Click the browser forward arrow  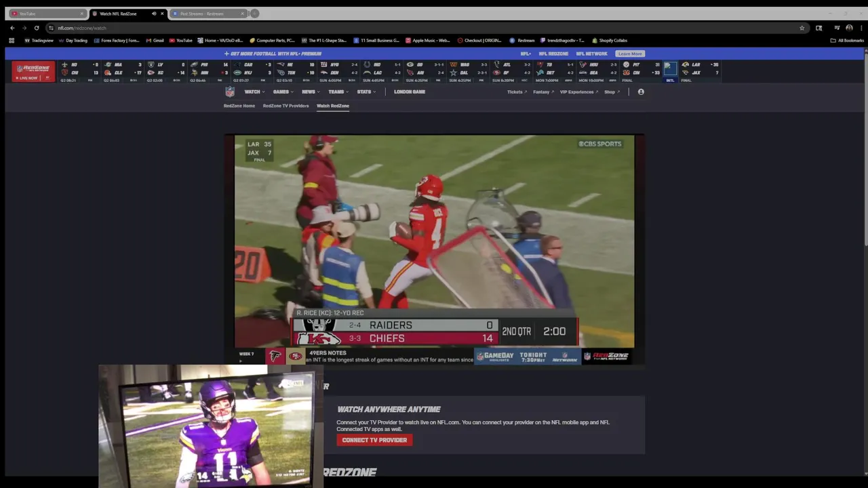click(24, 28)
